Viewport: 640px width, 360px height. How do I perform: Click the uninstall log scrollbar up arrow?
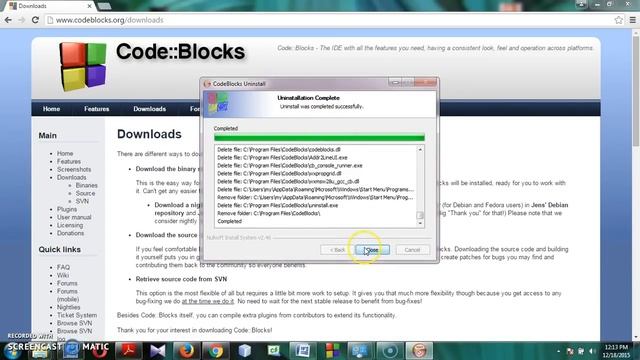coord(420,150)
